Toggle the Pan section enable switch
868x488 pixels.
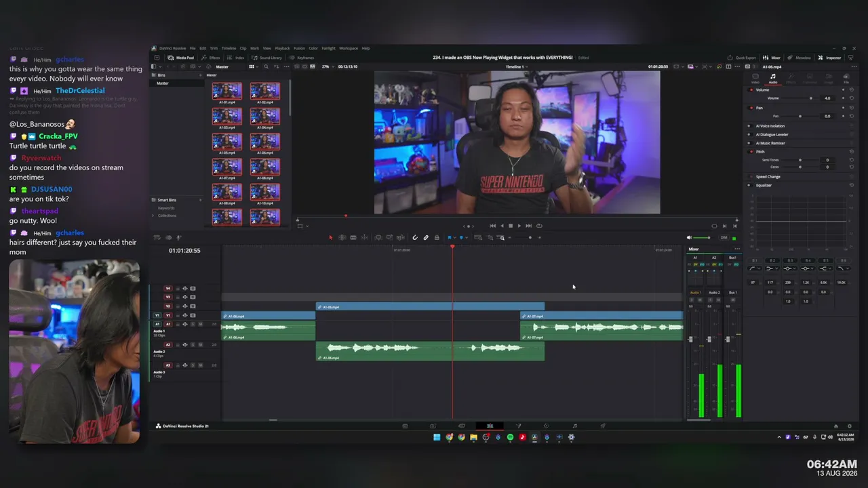click(751, 108)
